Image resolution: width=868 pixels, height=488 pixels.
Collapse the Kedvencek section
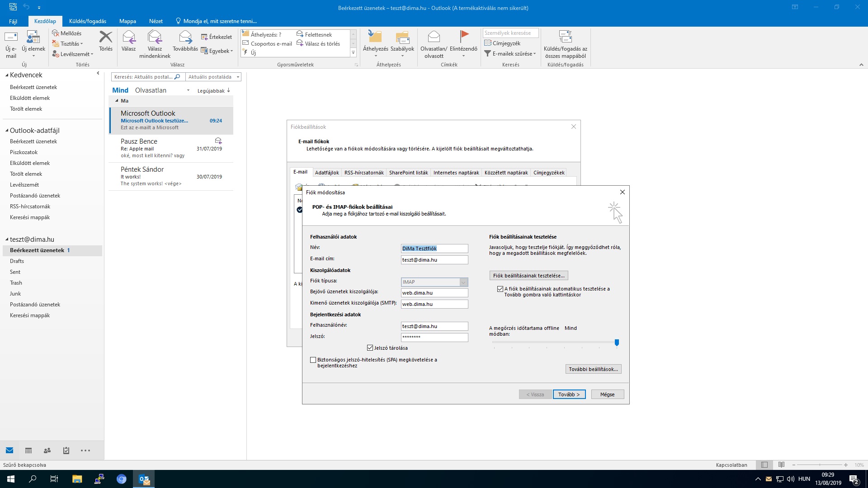tap(7, 75)
